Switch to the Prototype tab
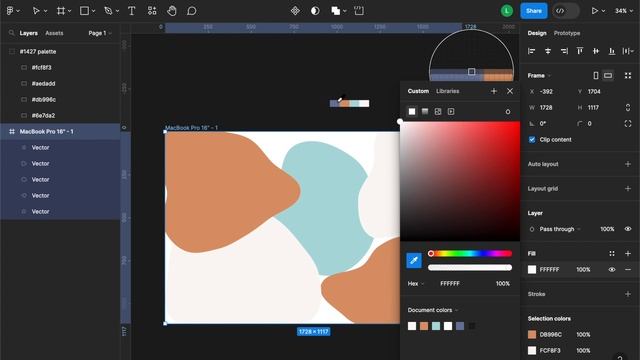The height and width of the screenshot is (360, 640). click(x=567, y=33)
